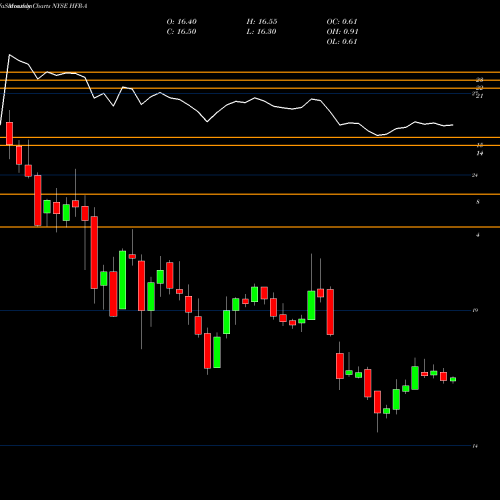
Task: Click the high price value H: 16.55
Action: click(x=262, y=22)
